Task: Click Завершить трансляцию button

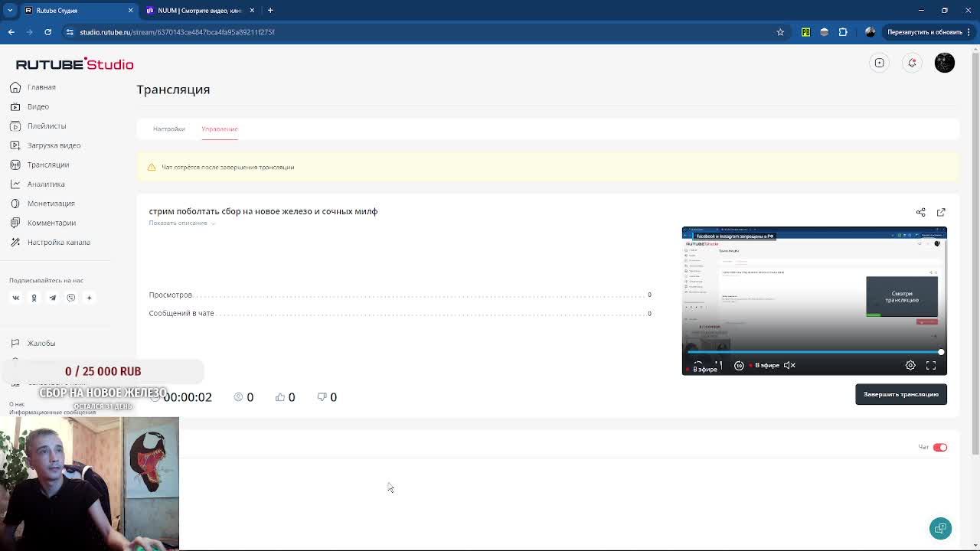Action: [901, 394]
